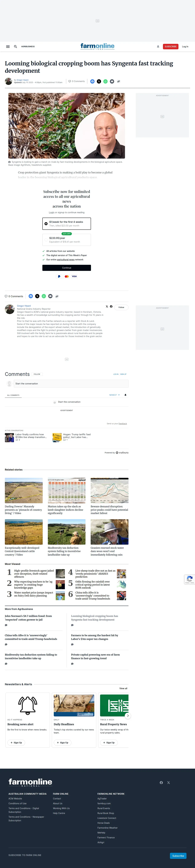Click PayPal payment logo
This screenshot has width=195, height=868.
pos(59,276)
